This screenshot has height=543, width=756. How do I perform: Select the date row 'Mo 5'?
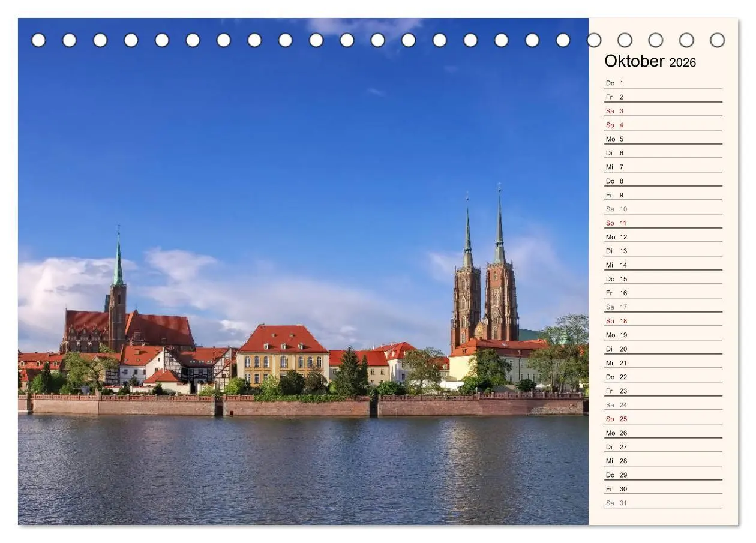[663, 139]
